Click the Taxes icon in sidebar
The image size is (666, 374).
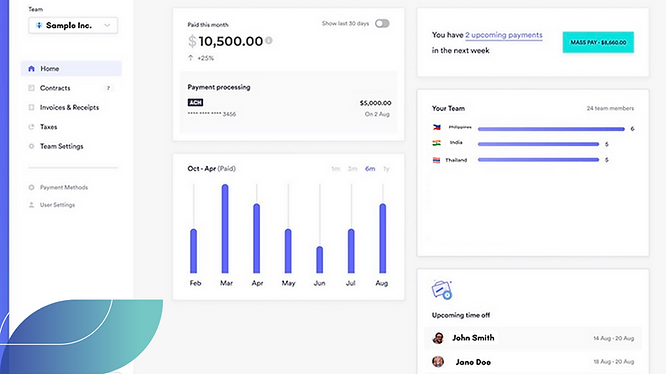tap(31, 127)
